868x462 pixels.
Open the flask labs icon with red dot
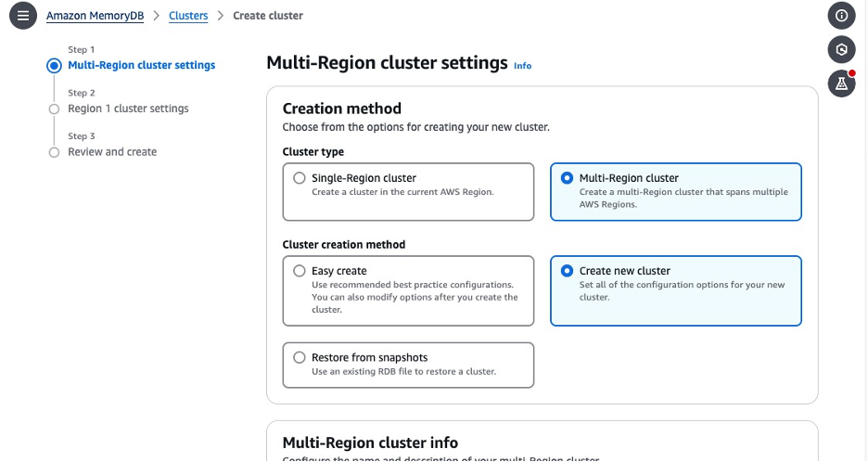pyautogui.click(x=841, y=83)
